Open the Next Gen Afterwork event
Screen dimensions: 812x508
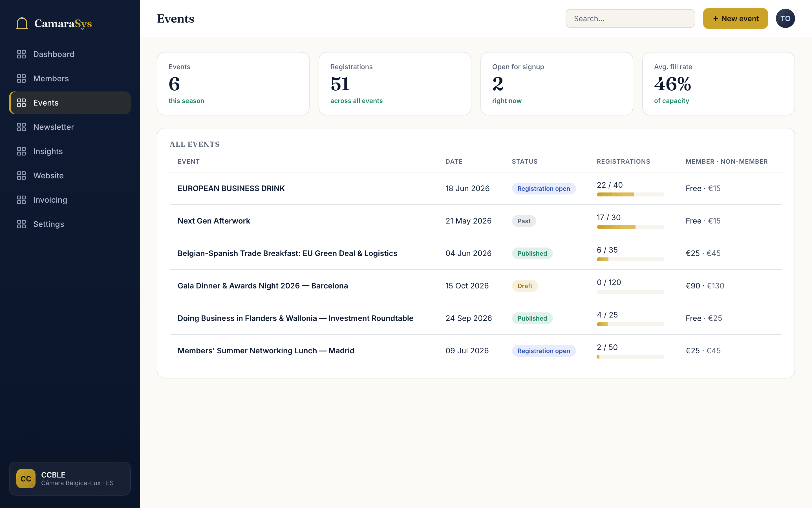[x=214, y=221]
